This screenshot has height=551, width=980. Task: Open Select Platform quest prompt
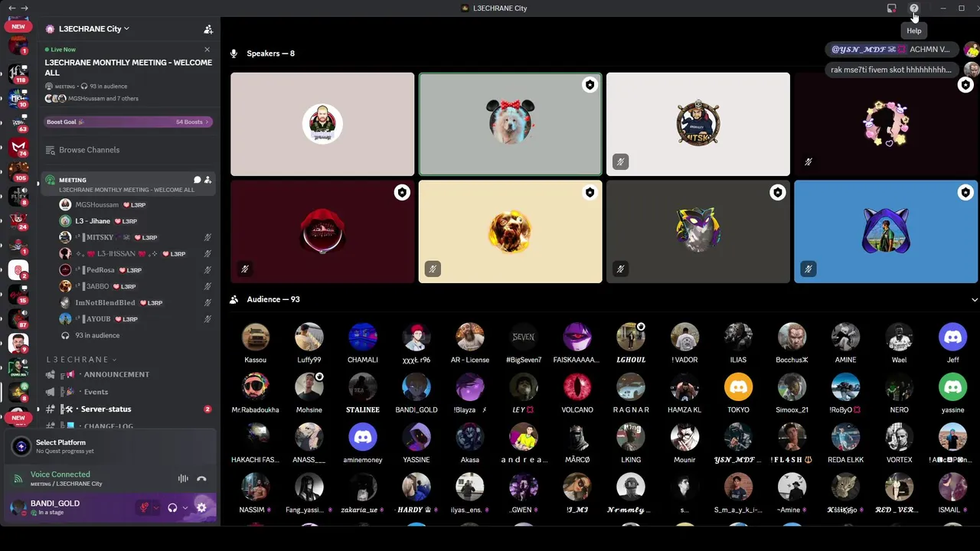[x=111, y=446]
